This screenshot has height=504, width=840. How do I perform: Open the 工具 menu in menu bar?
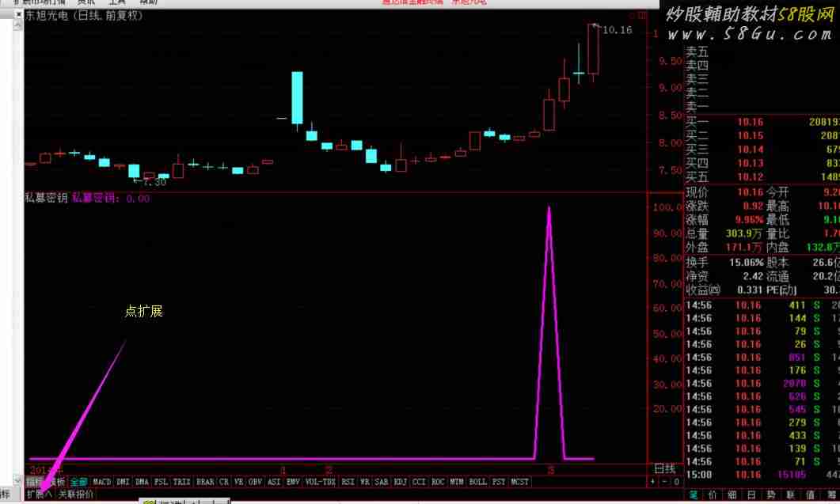pos(117,2)
